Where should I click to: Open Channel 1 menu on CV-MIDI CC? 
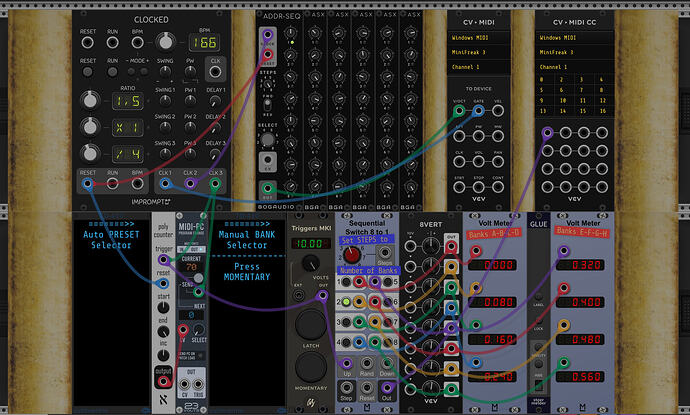(574, 67)
